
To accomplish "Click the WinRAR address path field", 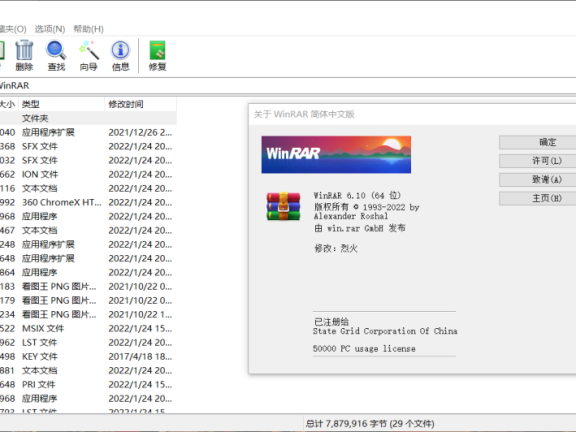I will [288, 86].
